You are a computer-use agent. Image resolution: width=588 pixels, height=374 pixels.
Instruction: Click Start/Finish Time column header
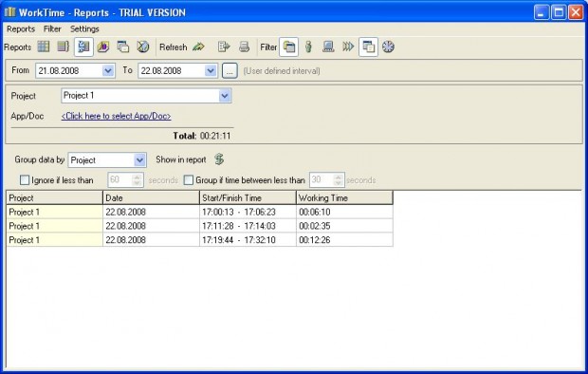click(248, 197)
